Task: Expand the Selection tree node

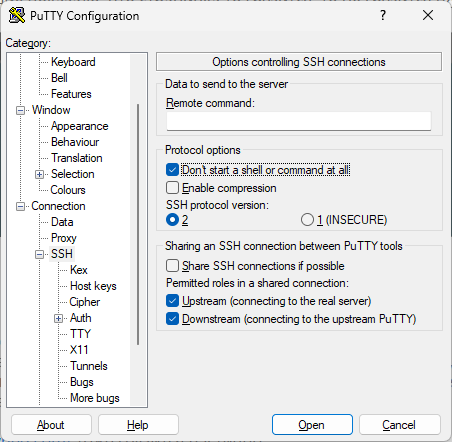Action: 39,174
